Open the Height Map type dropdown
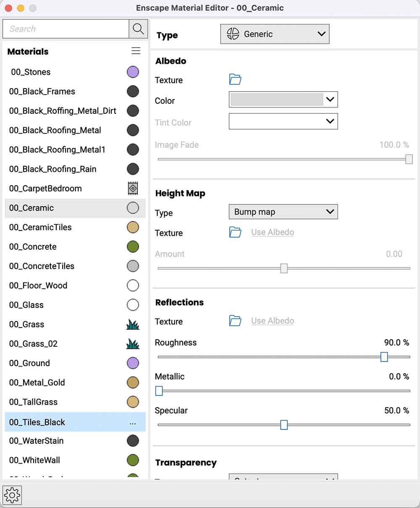420x508 pixels. tap(283, 212)
